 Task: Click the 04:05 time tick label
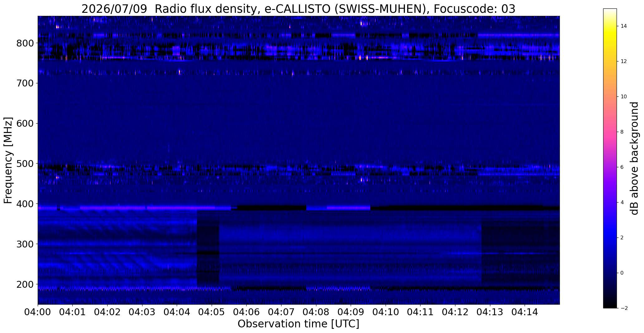(x=212, y=312)
